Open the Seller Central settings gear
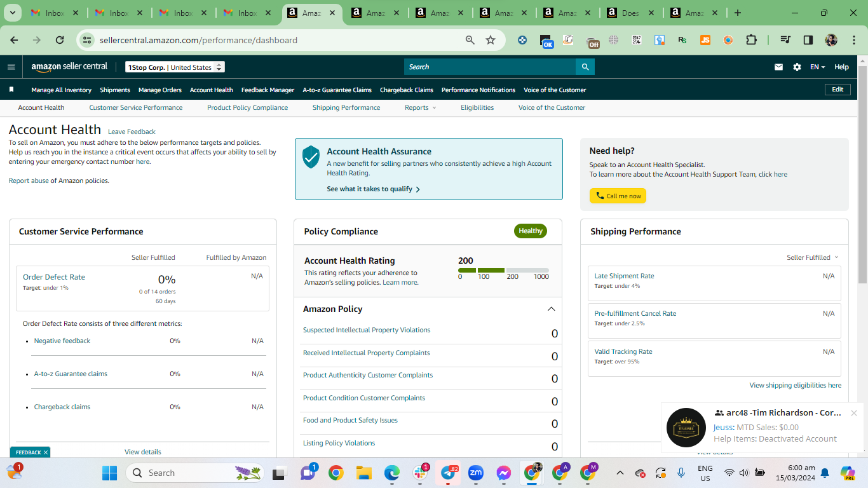The width and height of the screenshot is (868, 488). pos(797,67)
